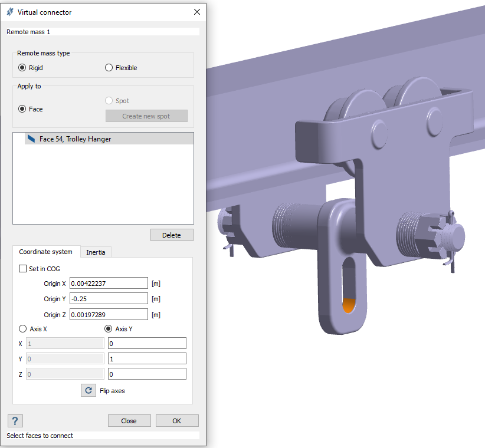Screen dimensions: 485x448
Task: Click the Origin X input field
Action: coord(109,284)
